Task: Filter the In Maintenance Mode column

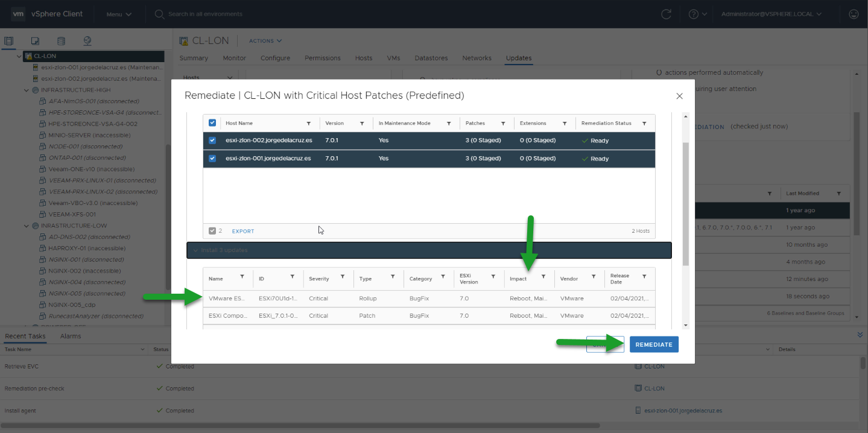Action: (x=449, y=123)
